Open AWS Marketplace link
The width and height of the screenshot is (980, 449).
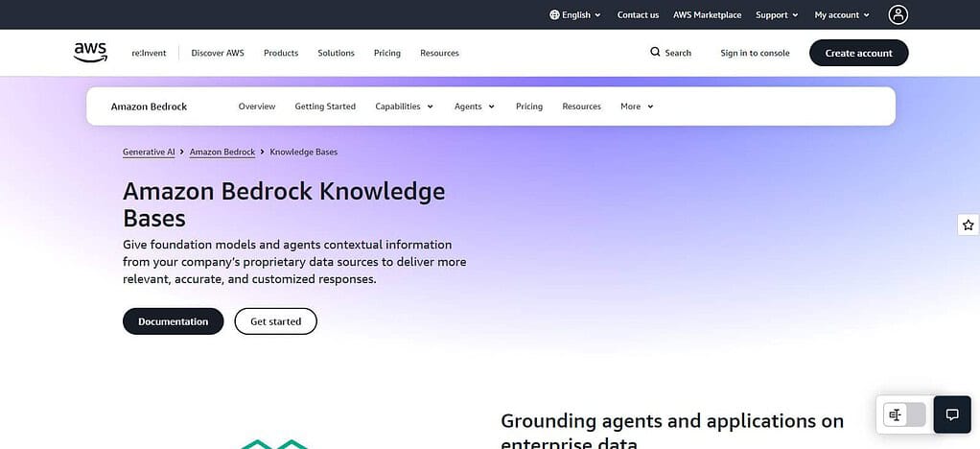(707, 15)
